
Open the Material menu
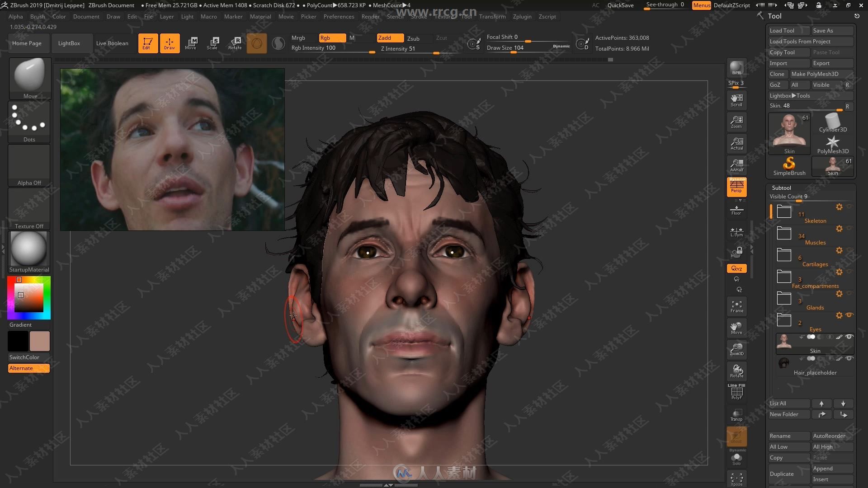260,17
